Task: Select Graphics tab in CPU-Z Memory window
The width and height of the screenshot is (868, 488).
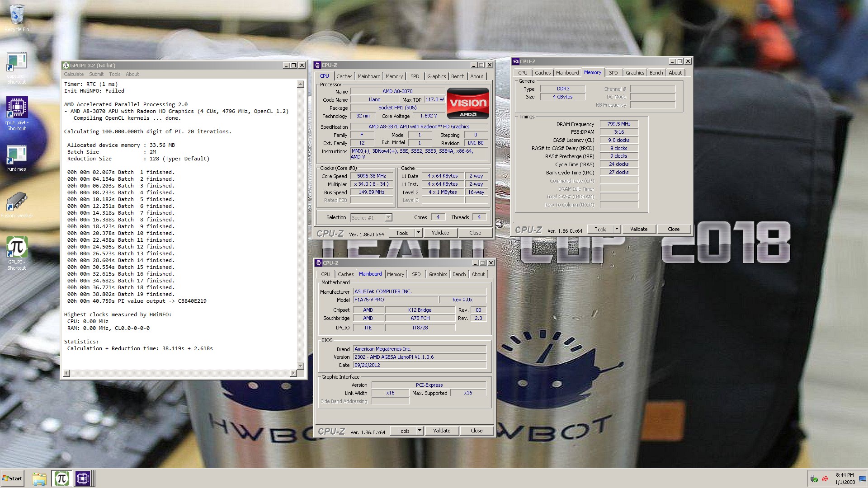Action: 635,73
